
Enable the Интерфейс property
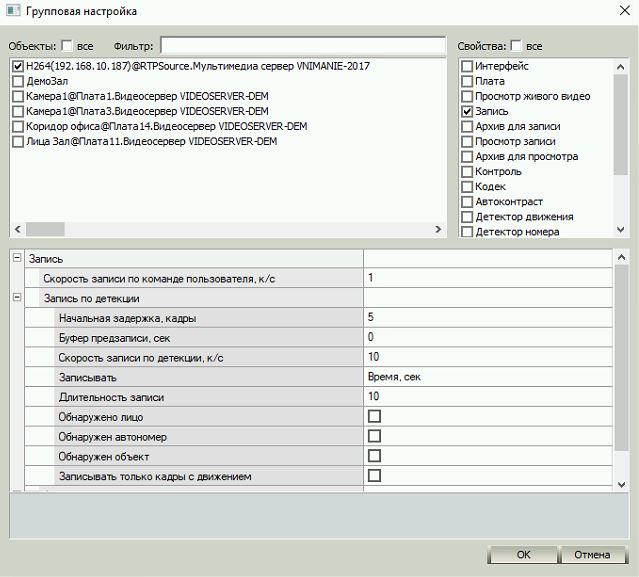(x=467, y=66)
